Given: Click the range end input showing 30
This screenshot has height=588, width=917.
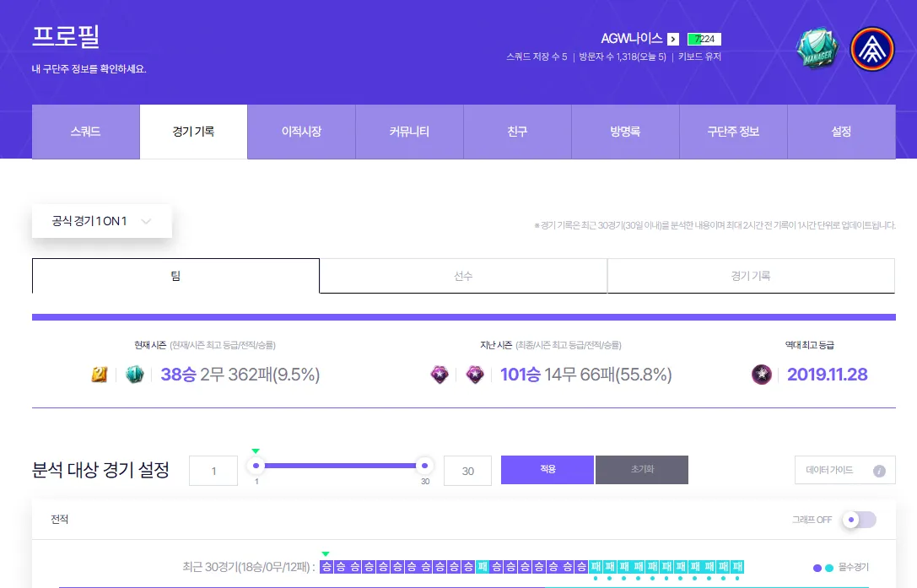Looking at the screenshot, I should [467, 471].
